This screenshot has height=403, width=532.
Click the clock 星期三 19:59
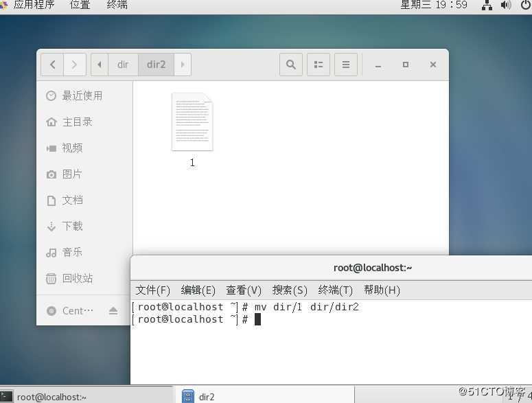434,5
